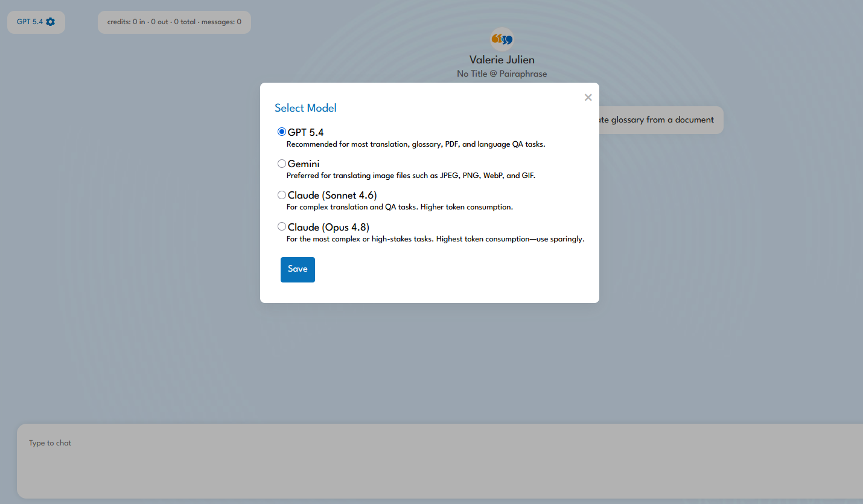
Task: Click the gear icon beside GPT 5.4
Action: tap(50, 22)
